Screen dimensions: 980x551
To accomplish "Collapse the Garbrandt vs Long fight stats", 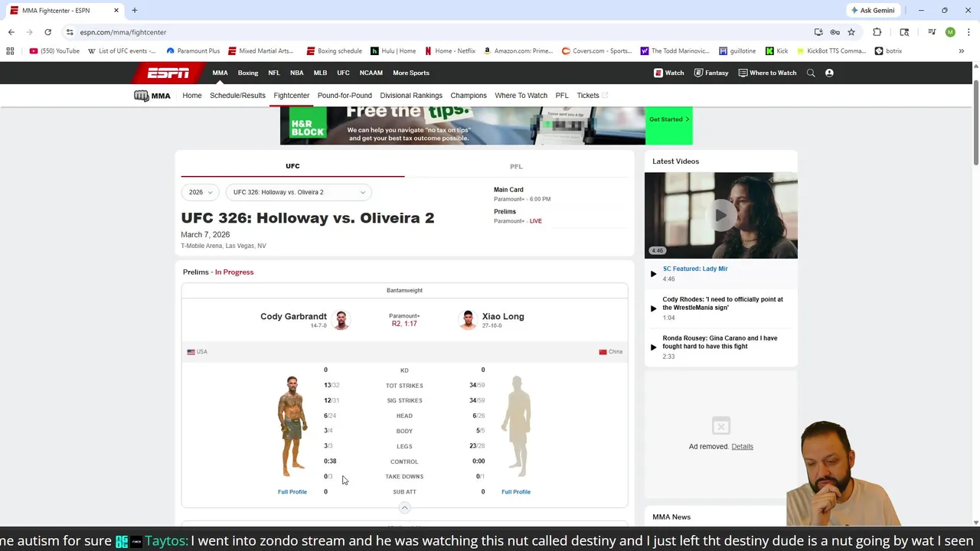I will (x=404, y=507).
